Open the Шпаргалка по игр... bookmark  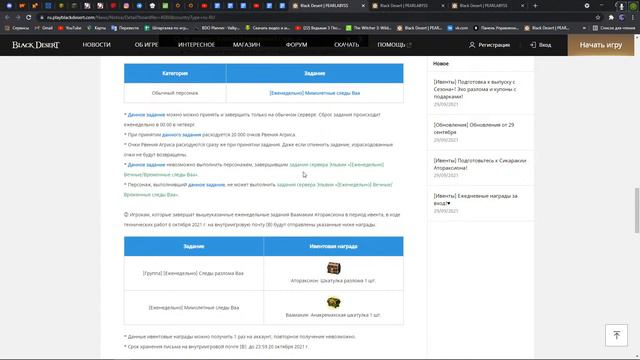(167, 28)
